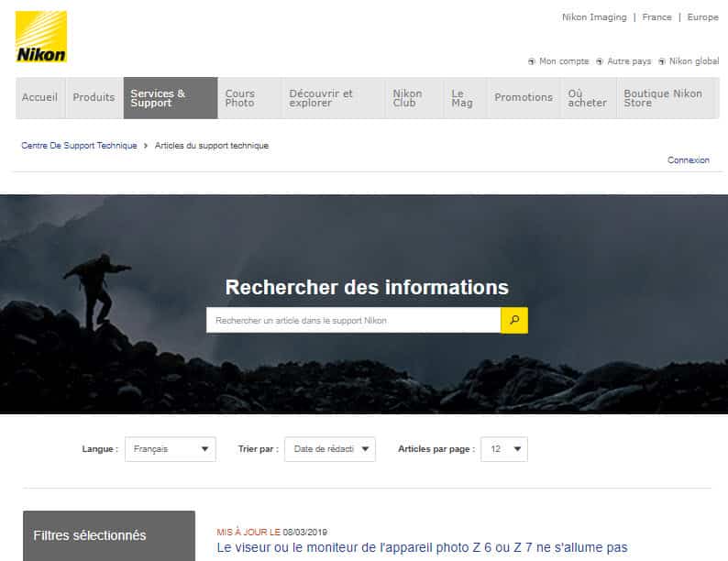Click the Nikon logo

click(x=41, y=37)
